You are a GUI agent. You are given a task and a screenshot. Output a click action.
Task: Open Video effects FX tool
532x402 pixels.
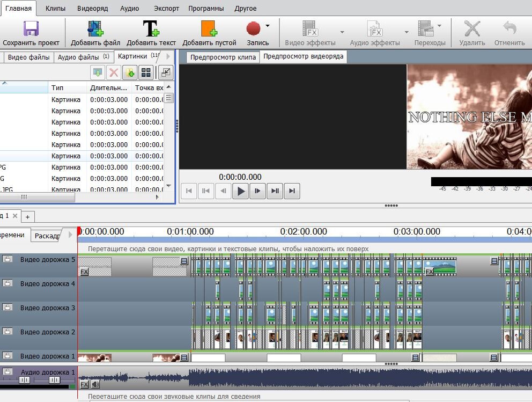(310, 28)
